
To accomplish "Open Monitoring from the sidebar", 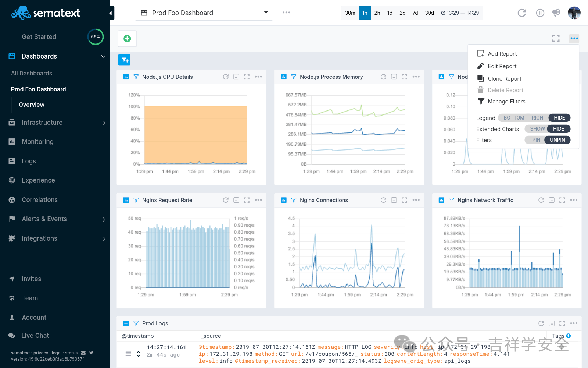I will coord(37,142).
